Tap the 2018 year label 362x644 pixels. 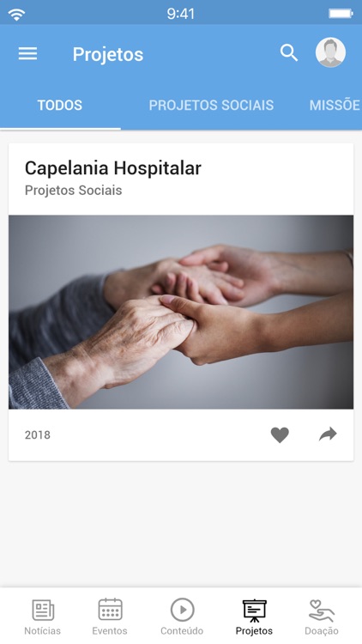[x=38, y=435]
